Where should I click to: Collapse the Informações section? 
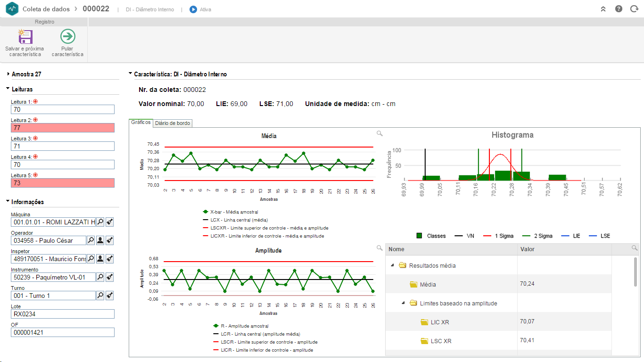[x=8, y=201]
